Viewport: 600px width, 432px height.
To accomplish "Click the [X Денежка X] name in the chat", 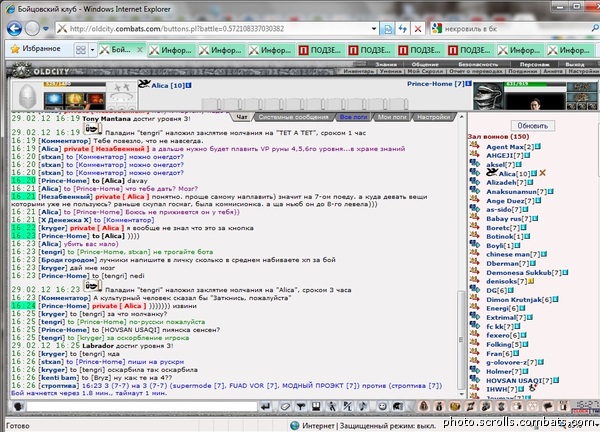I will pos(65,220).
